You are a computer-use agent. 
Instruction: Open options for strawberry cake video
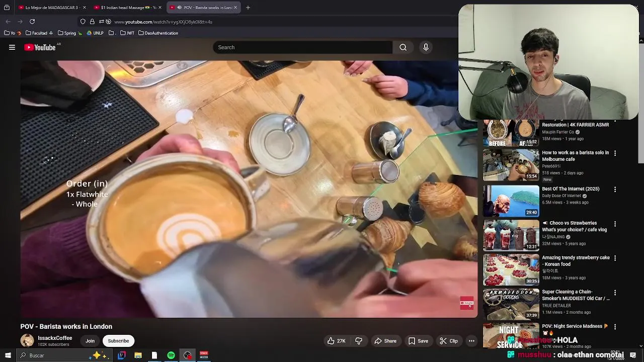pyautogui.click(x=615, y=258)
